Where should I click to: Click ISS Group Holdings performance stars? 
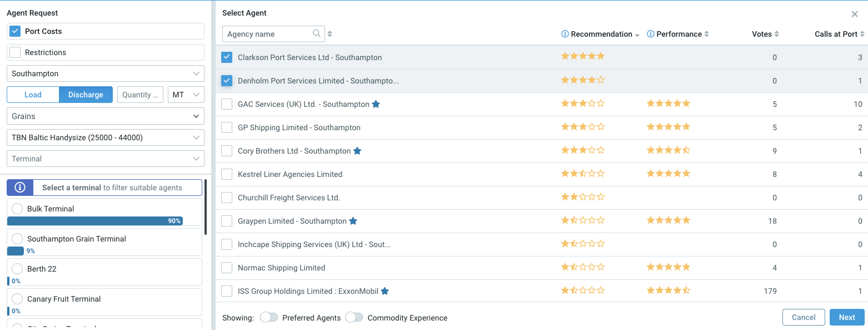[x=669, y=290]
